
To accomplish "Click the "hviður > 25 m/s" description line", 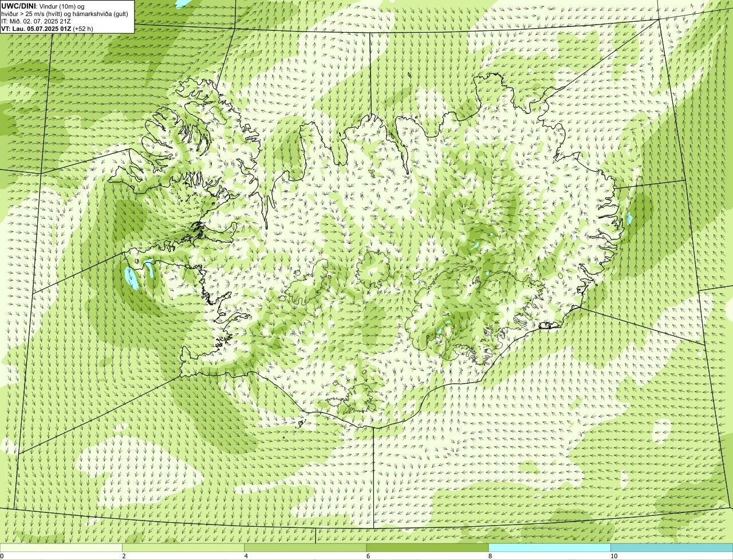I will 65,14.
